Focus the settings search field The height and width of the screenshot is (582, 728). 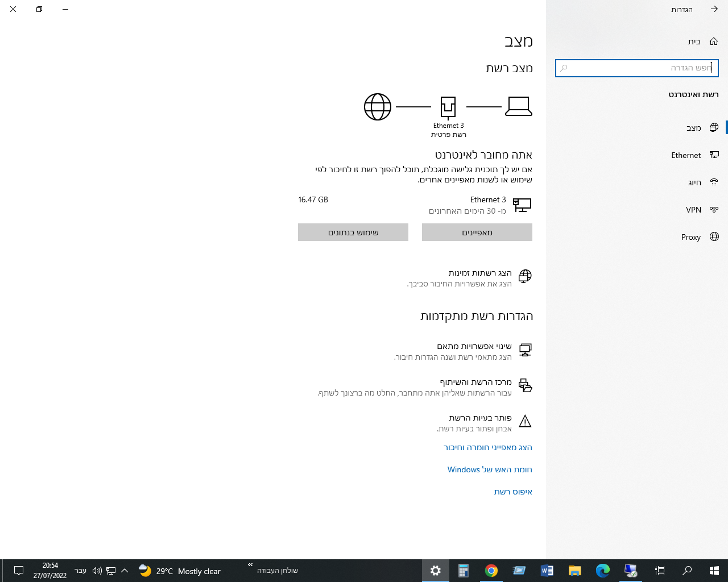(637, 68)
